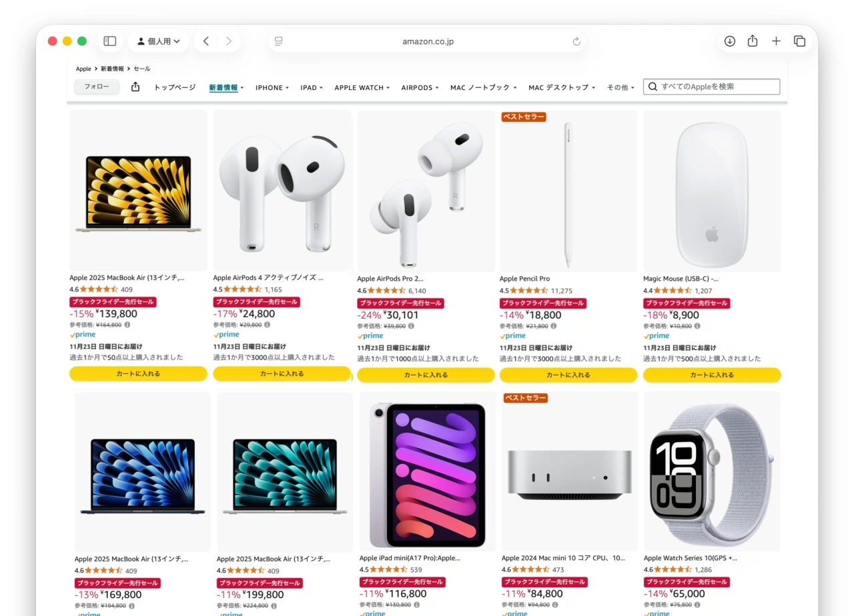Switch to the 新着情報 tab
854x616 pixels.
(223, 87)
